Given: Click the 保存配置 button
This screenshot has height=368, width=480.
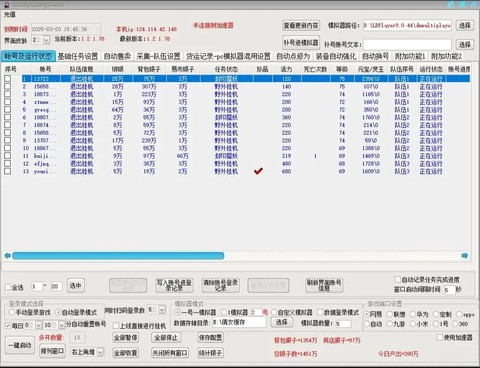Looking at the screenshot, I should (x=210, y=337).
